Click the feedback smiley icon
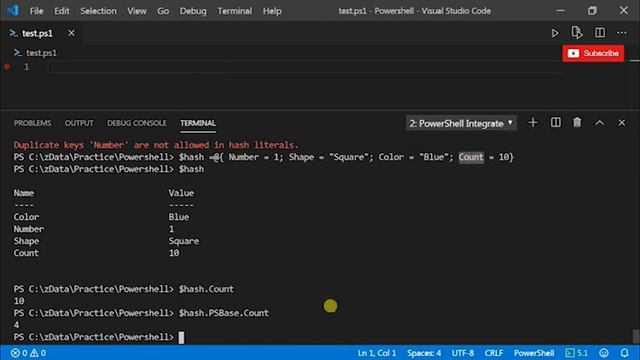 (x=604, y=353)
